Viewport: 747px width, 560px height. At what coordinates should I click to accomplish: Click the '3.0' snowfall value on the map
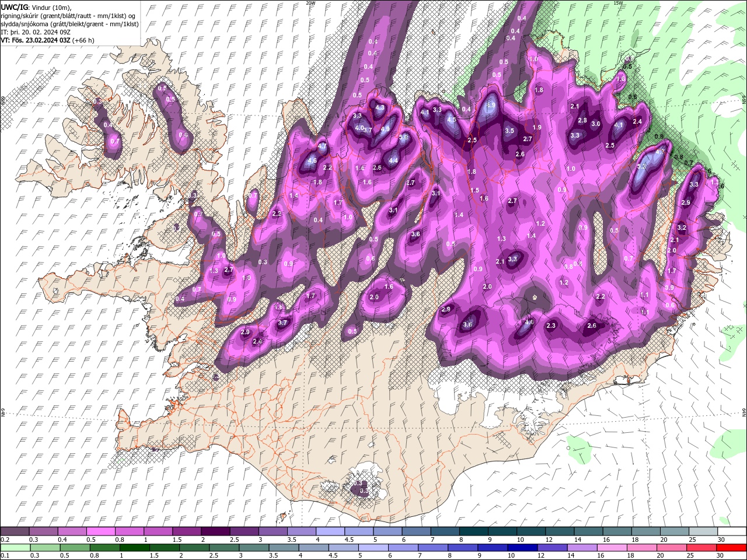coord(596,124)
